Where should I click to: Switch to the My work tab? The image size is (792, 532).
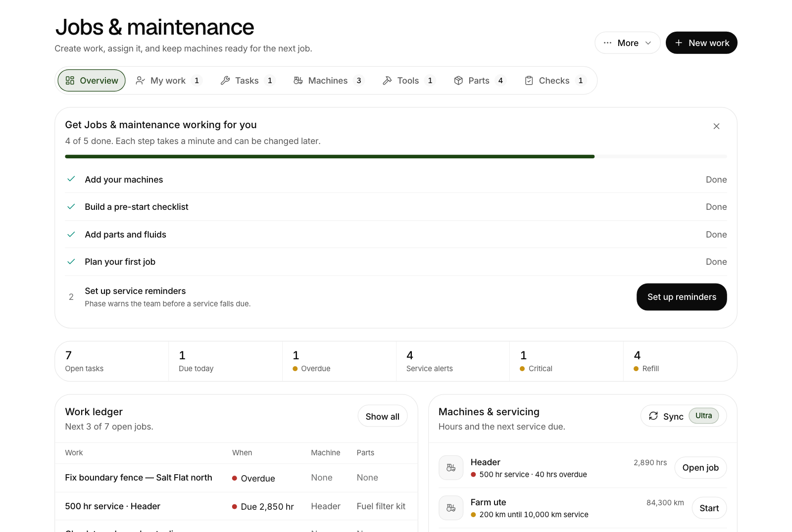click(169, 81)
